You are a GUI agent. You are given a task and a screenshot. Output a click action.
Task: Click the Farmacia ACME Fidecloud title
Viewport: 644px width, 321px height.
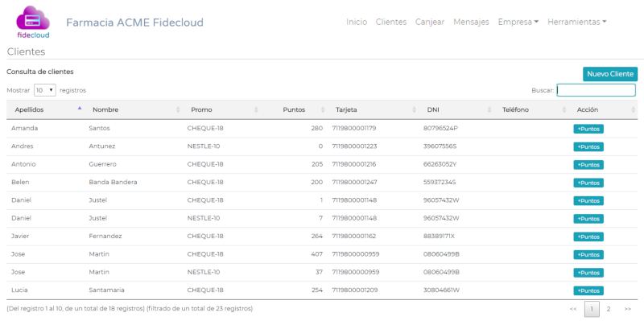[134, 23]
